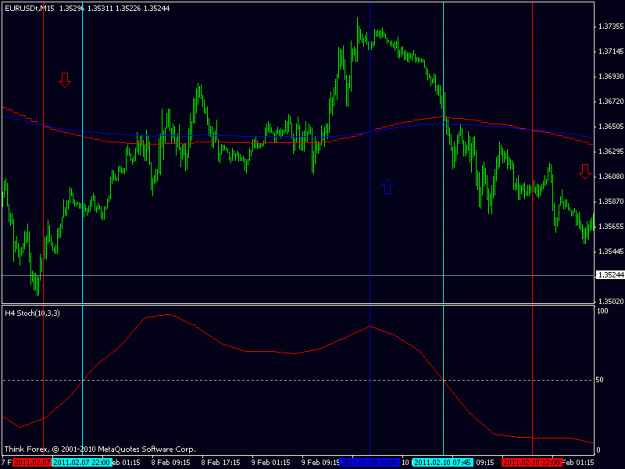The height and width of the screenshot is (469, 625).
Task: Click the 1.36720 price axis label
Action: (x=610, y=102)
